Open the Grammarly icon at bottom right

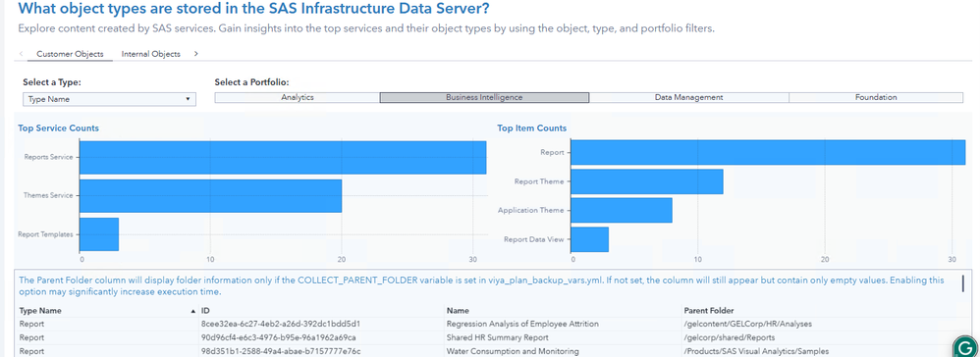(964, 347)
